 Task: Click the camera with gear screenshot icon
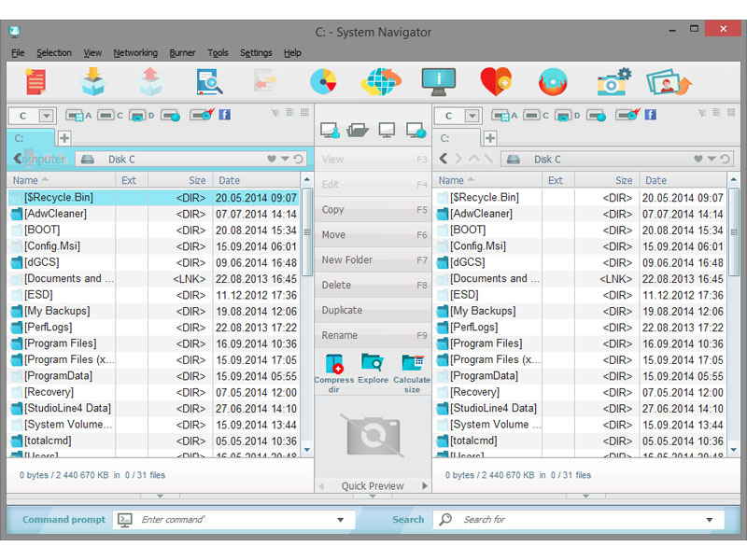point(613,82)
